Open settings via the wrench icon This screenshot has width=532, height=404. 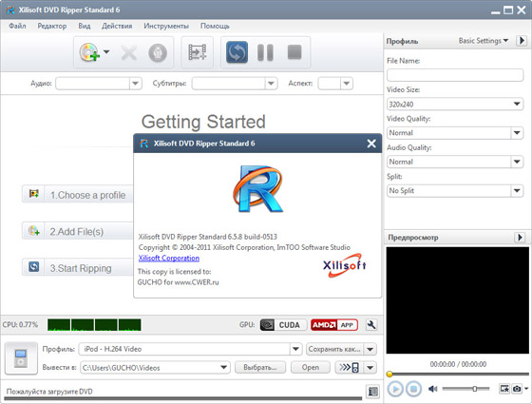(371, 325)
